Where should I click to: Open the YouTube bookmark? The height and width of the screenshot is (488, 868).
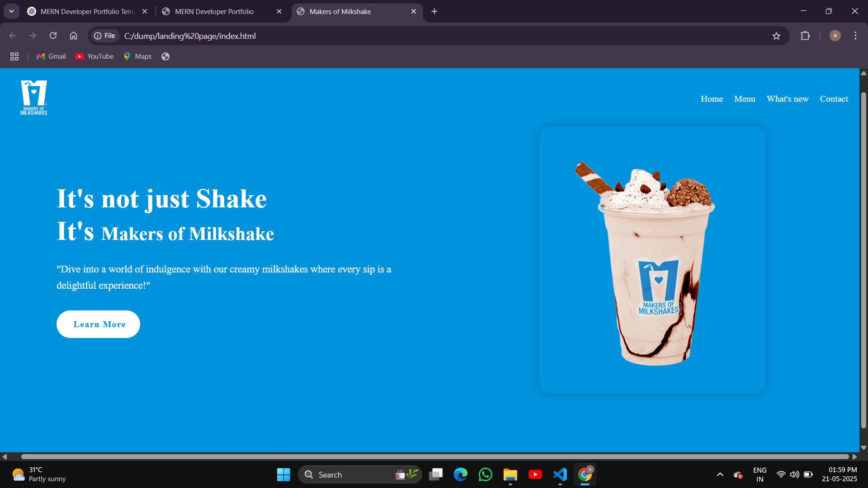pyautogui.click(x=94, y=56)
